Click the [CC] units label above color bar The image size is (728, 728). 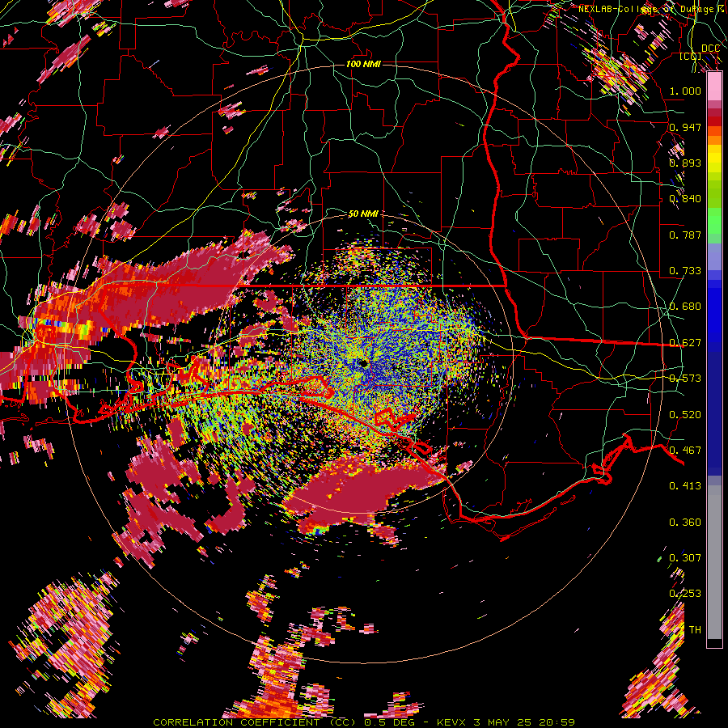[x=690, y=56]
